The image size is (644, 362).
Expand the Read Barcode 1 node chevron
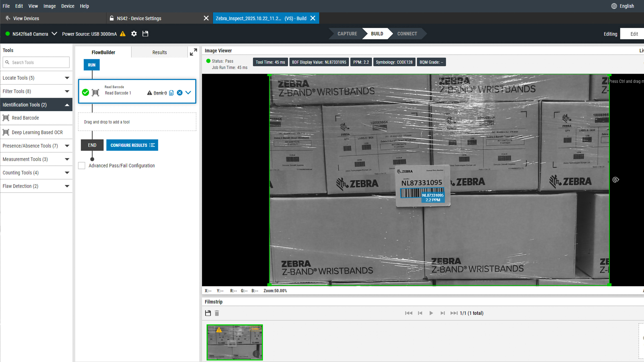[x=188, y=92]
